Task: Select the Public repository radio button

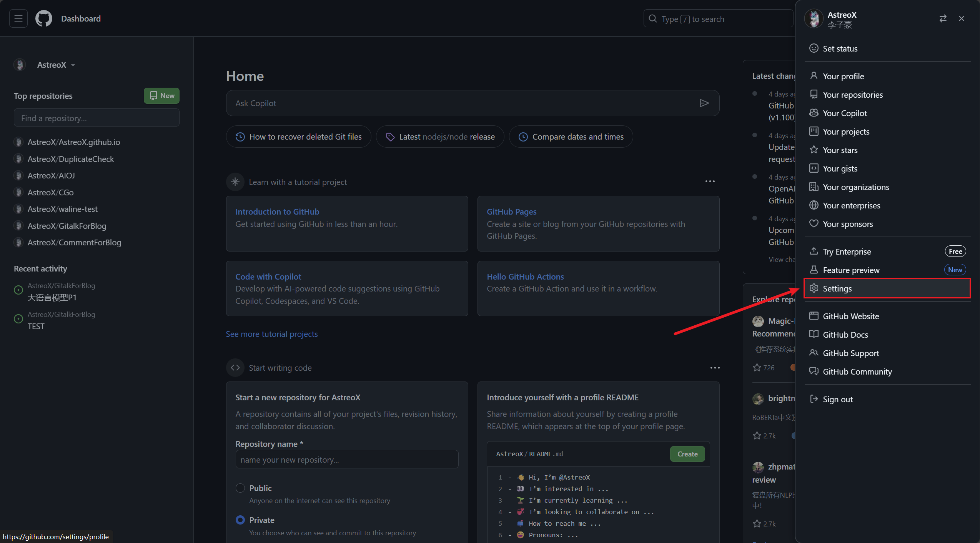Action: point(240,488)
